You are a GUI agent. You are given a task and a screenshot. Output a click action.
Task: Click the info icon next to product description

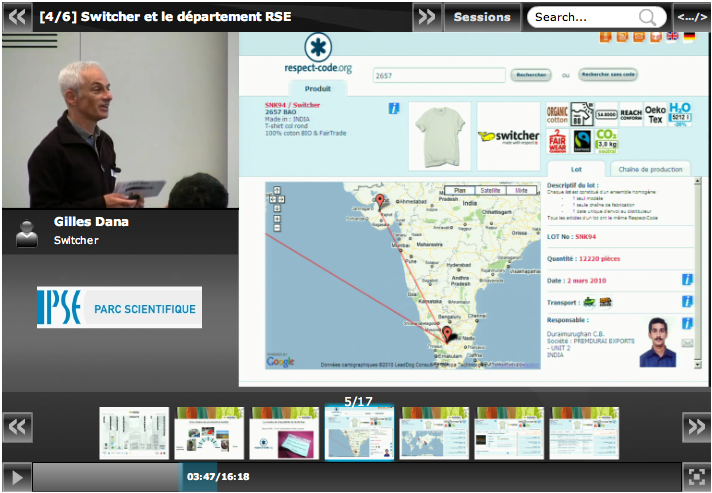coord(394,108)
